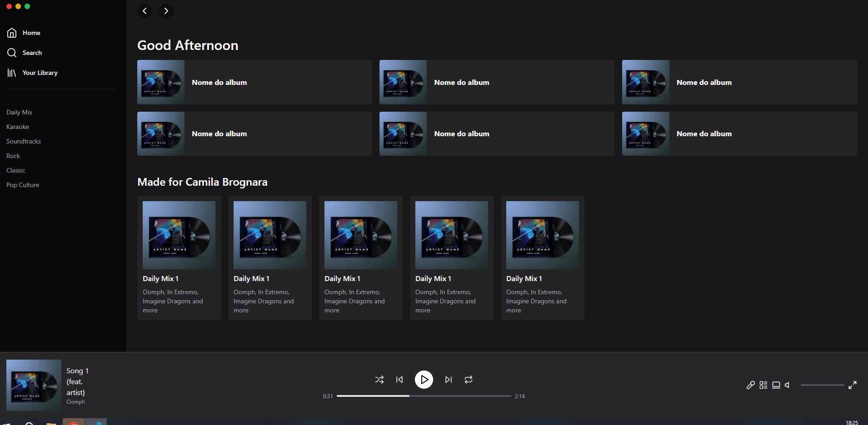Skip to the next track

tap(448, 380)
